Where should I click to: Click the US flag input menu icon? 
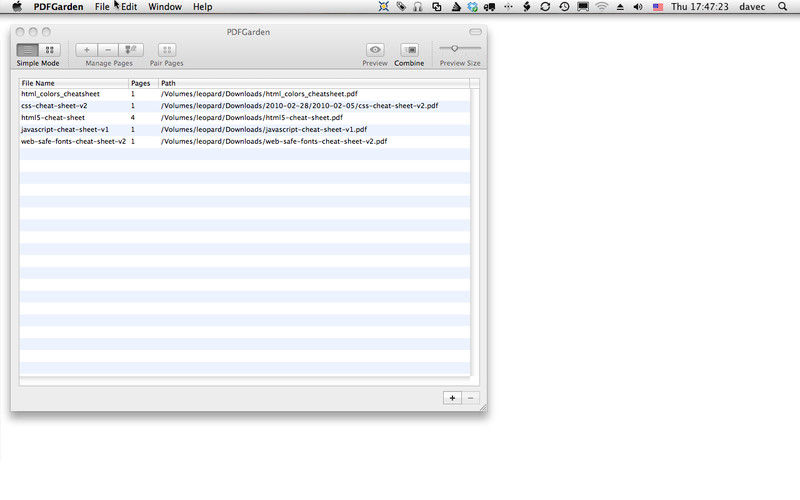click(x=658, y=7)
